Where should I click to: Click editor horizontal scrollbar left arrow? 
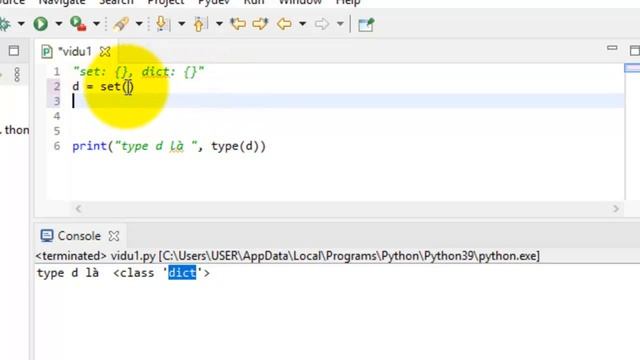[78, 209]
